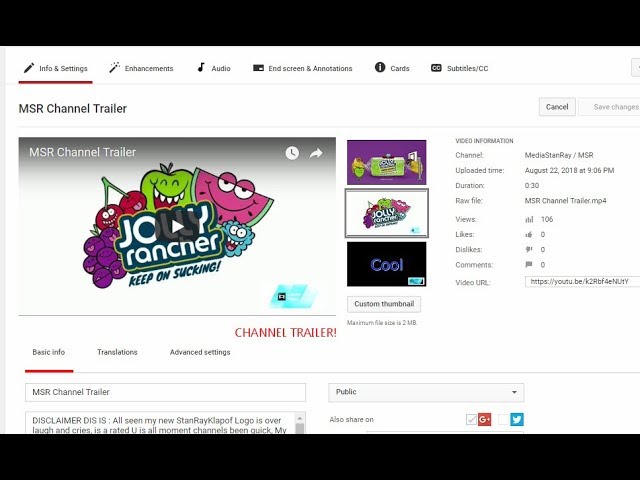Toggle the Twitter share checkbox
The image size is (640, 480).
(504, 419)
